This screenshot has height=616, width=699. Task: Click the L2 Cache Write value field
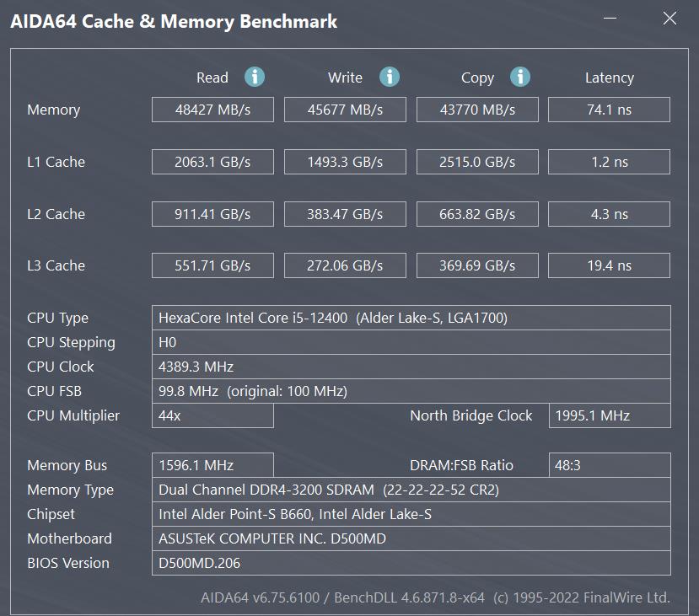[x=345, y=214]
